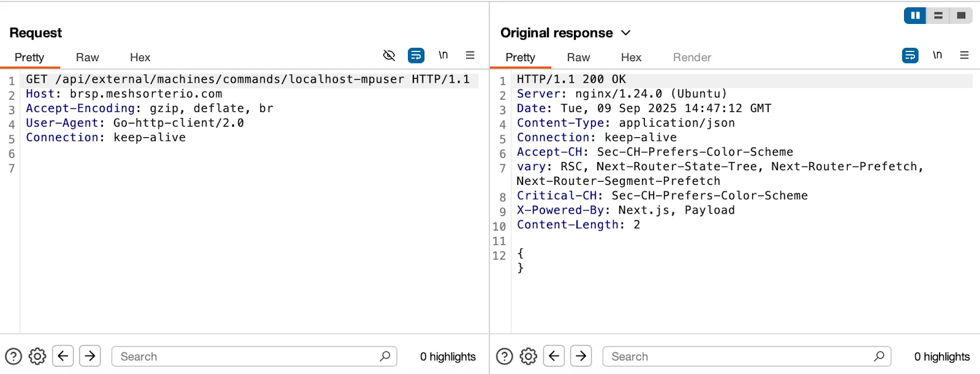This screenshot has height=374, width=980.
Task: Click the opening brace in response body
Action: click(520, 253)
